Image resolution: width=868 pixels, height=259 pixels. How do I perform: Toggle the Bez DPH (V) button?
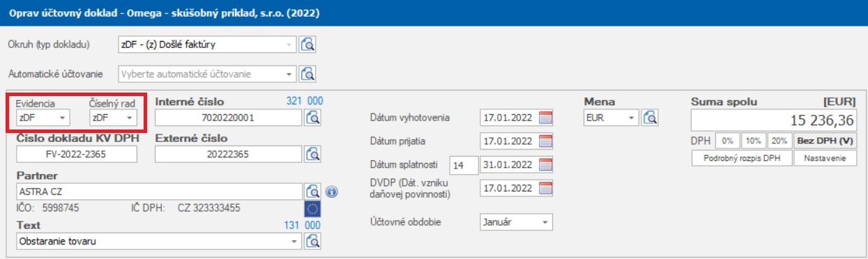[x=825, y=140]
